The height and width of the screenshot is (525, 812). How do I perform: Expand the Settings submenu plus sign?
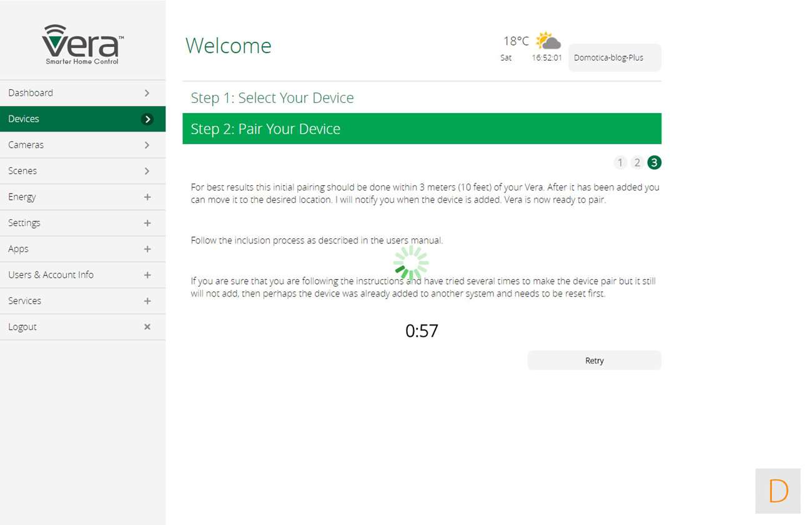click(147, 223)
